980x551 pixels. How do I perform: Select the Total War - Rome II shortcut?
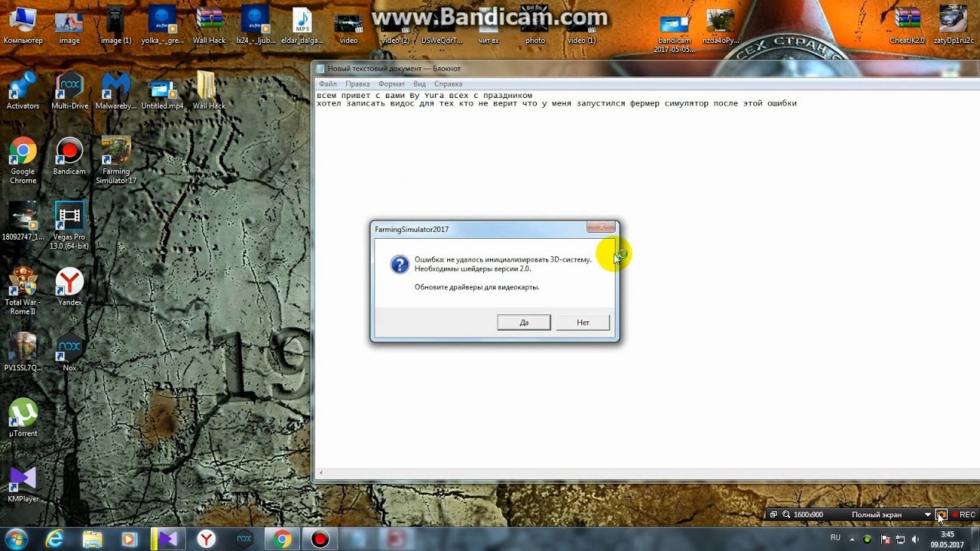point(23,292)
